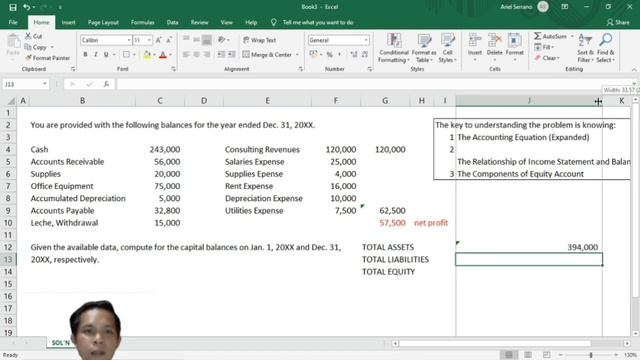The width and height of the screenshot is (640, 360).
Task: Toggle Italic formatting
Action: [96, 54]
